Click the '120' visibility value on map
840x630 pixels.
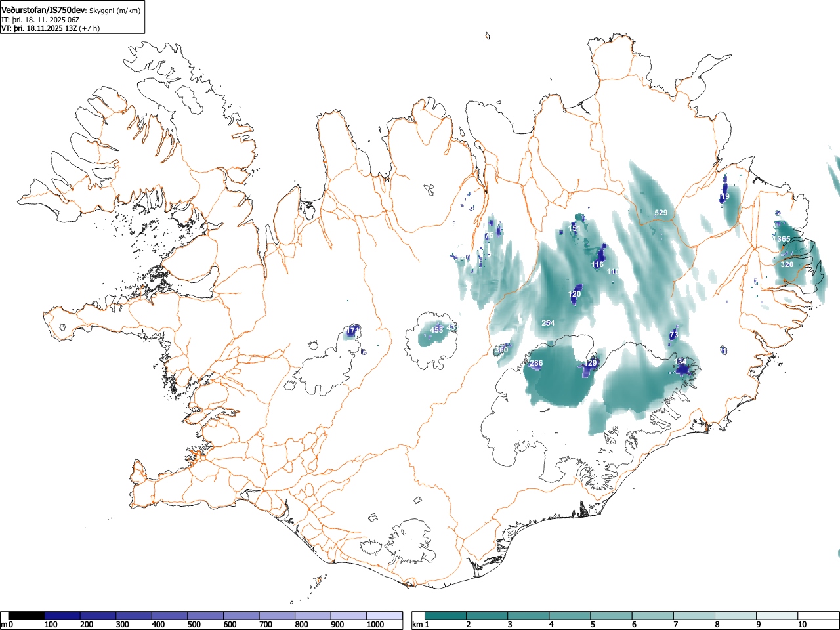tap(574, 294)
